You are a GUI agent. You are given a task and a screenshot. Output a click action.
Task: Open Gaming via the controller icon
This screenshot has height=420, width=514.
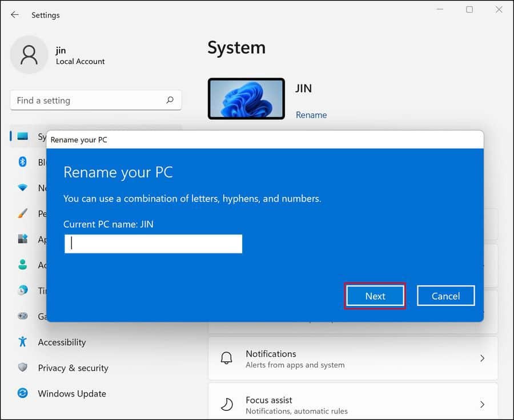click(x=23, y=316)
